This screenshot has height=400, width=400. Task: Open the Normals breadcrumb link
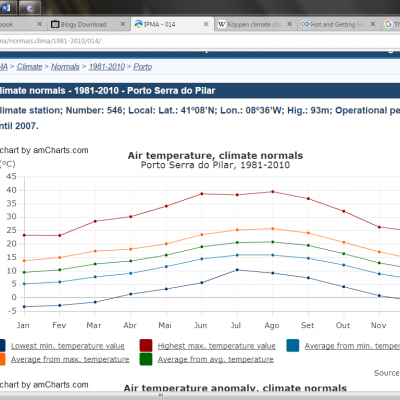(x=65, y=67)
